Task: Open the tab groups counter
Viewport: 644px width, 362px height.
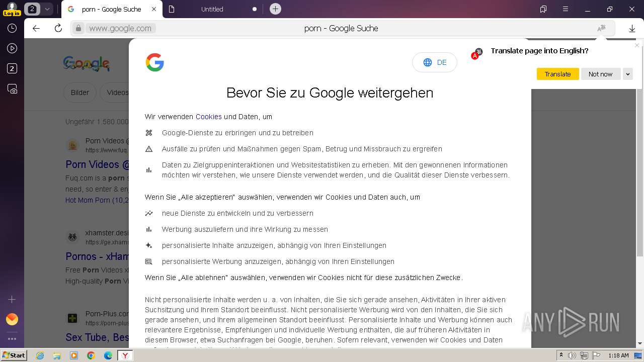Action: pos(32,9)
